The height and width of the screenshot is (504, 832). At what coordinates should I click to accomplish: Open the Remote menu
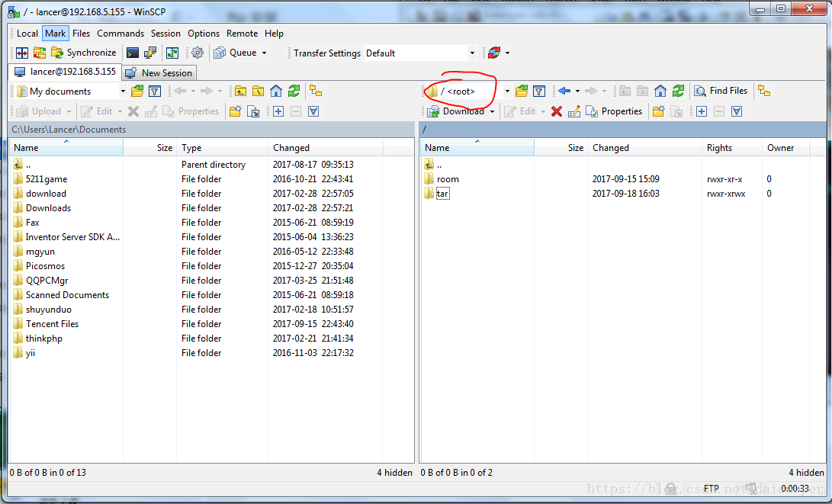[x=242, y=34]
